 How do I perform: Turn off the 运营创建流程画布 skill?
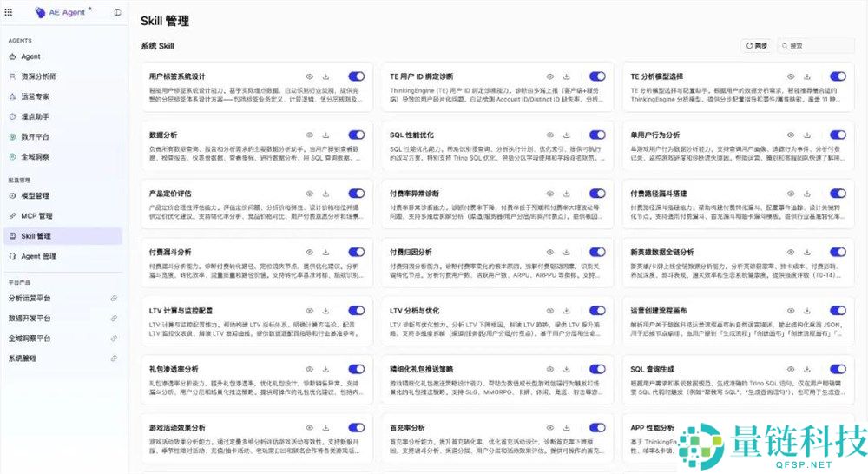click(x=838, y=311)
